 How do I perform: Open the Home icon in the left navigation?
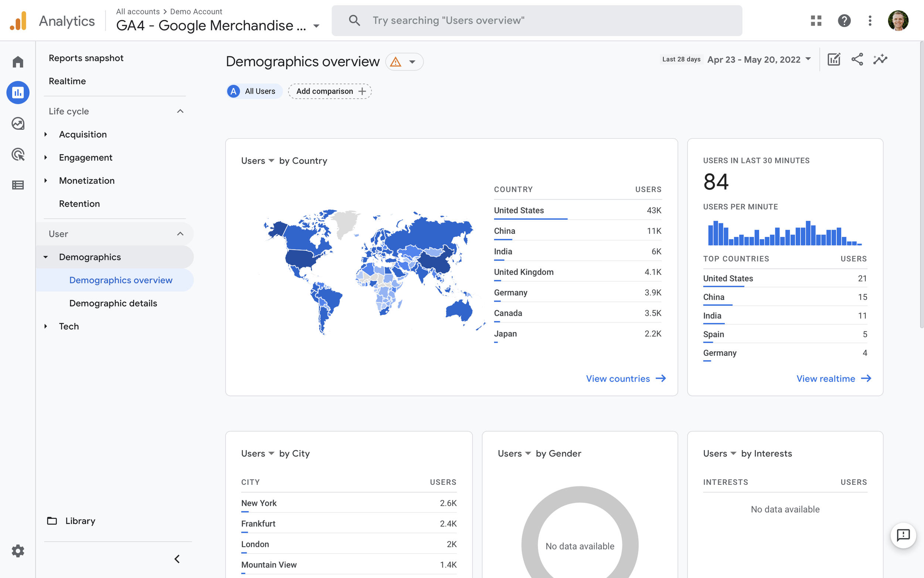pyautogui.click(x=18, y=61)
